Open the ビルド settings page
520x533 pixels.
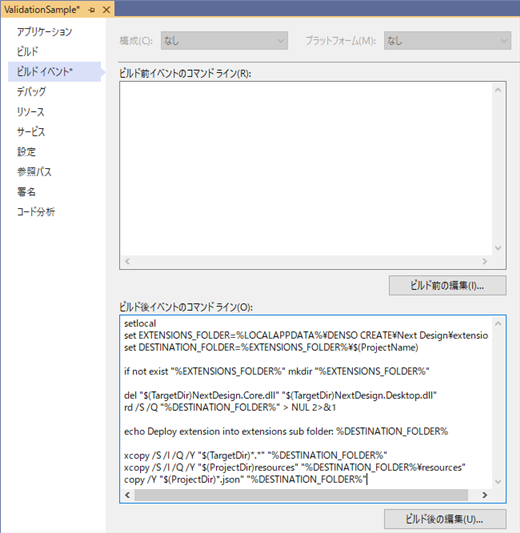[28, 52]
